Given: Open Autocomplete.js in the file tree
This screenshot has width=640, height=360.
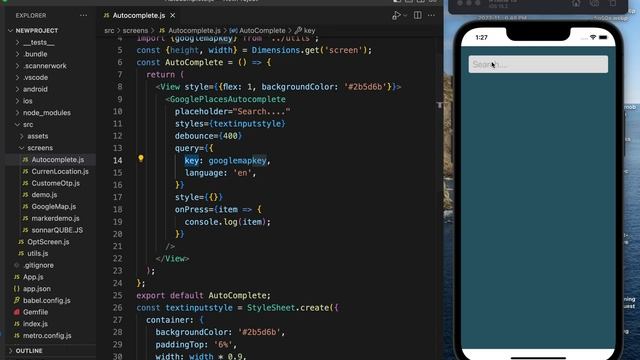Looking at the screenshot, I should (x=58, y=160).
